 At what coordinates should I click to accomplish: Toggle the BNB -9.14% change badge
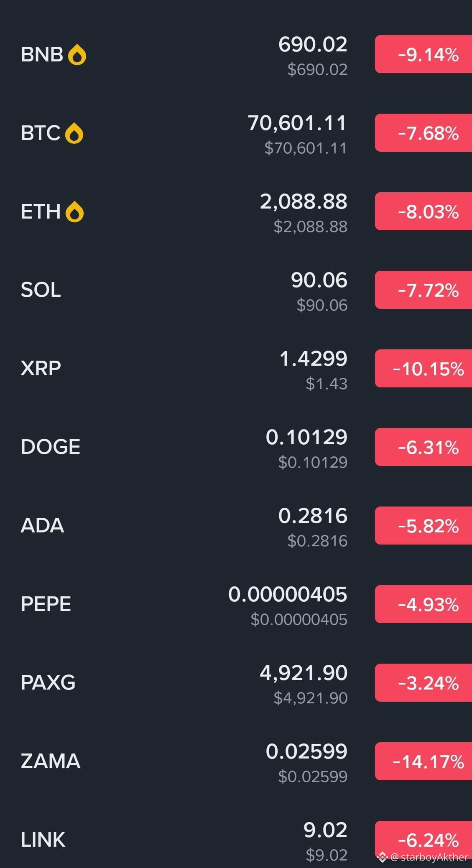pos(424,54)
